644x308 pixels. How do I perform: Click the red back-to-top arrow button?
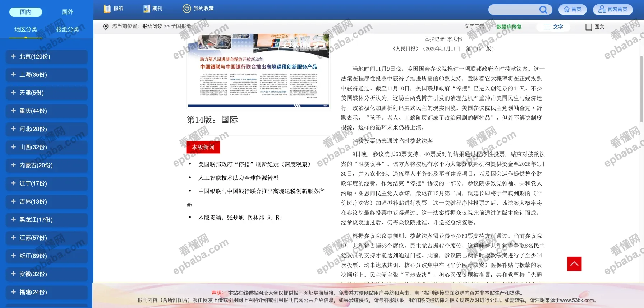pos(574,264)
